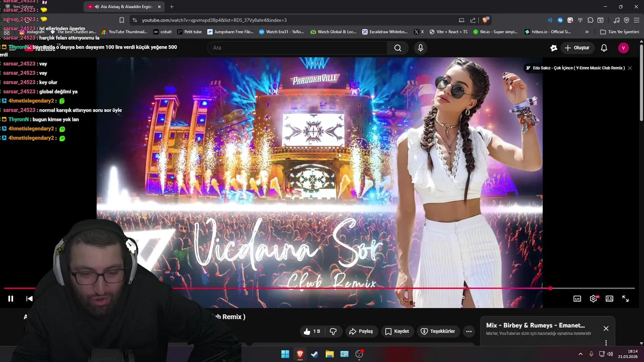Select the Ata Alabaş & Alaaddin Ergün tab
Screen dimensions: 644x362
point(123,7)
